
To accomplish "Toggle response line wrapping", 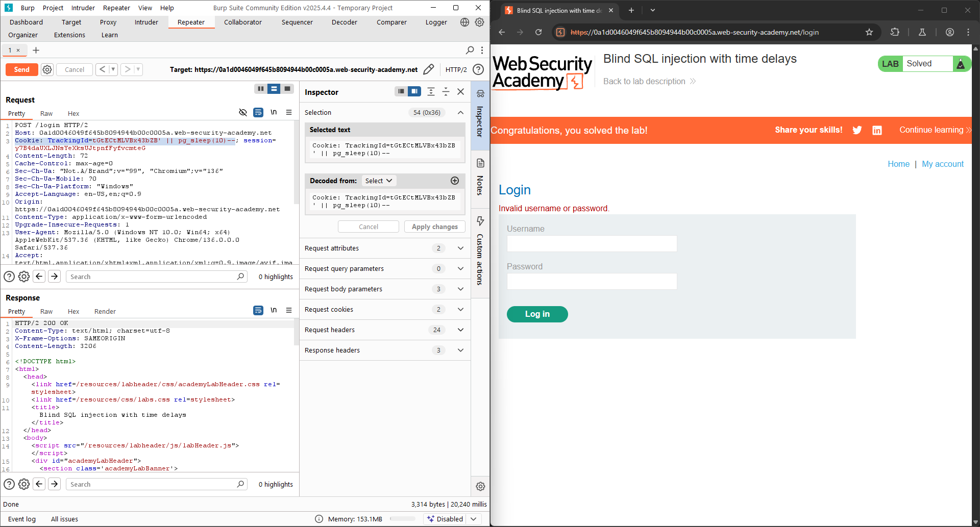I will [258, 310].
